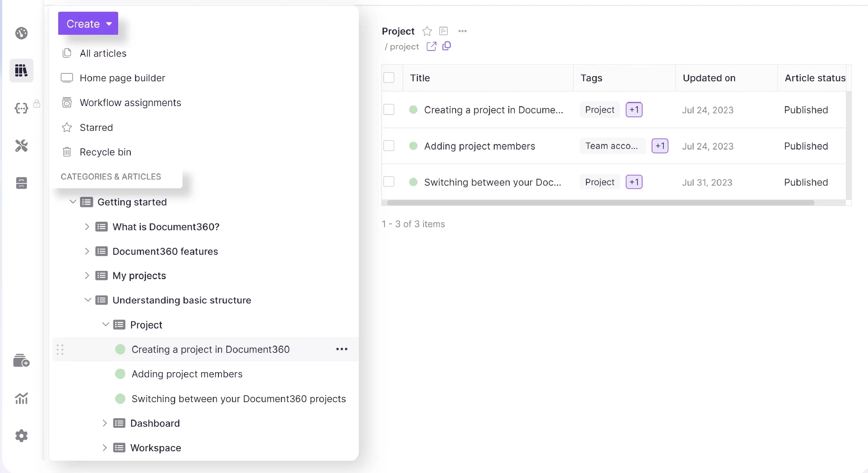868x473 pixels.
Task: Open the Analytics chart icon in sidebar
Action: [21, 398]
